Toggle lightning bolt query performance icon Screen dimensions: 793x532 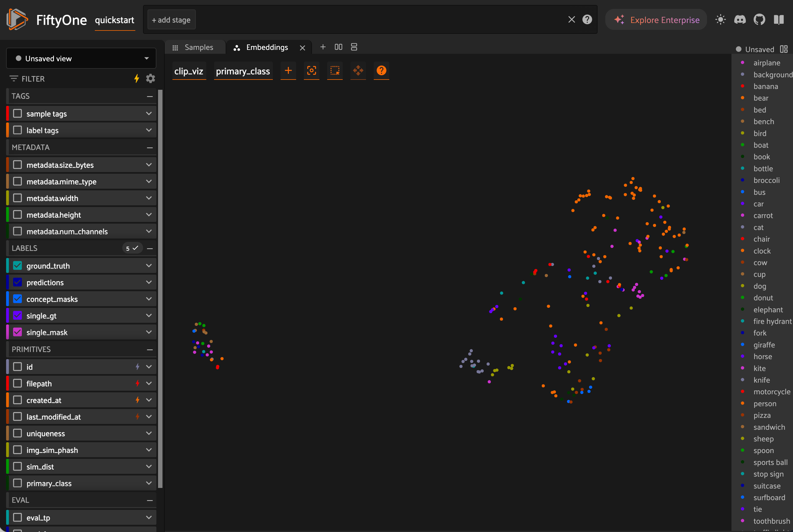[137, 79]
